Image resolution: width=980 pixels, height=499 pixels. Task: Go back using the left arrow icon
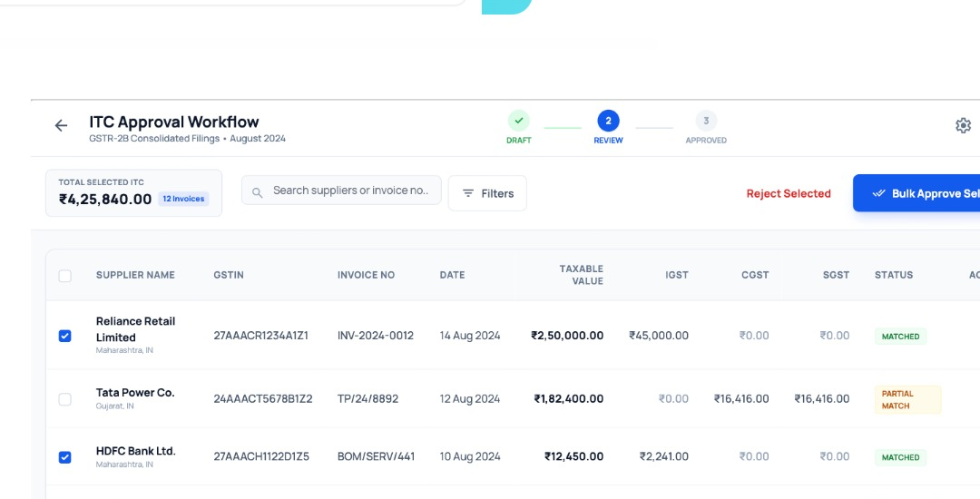[x=61, y=125]
